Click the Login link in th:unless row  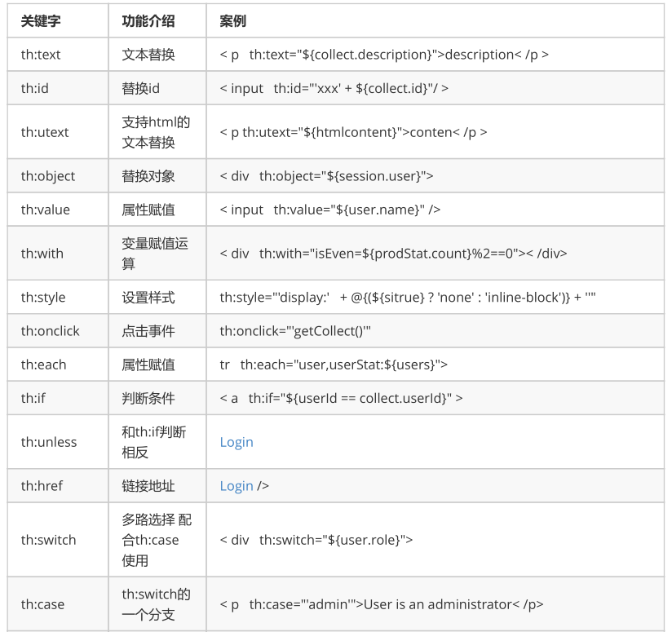pyautogui.click(x=237, y=442)
